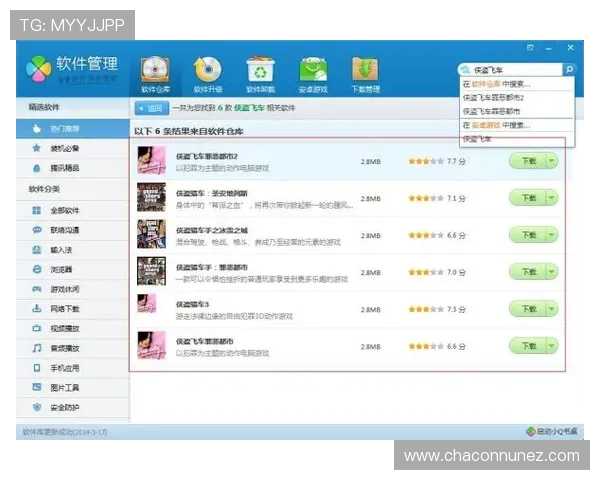Open title 侠盗猎车手之冰雪之城

tap(212, 230)
